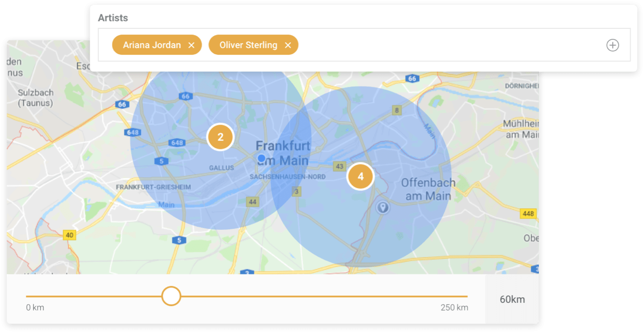This screenshot has height=332, width=644.
Task: Select the Oliver Sterling chip
Action: (x=253, y=45)
